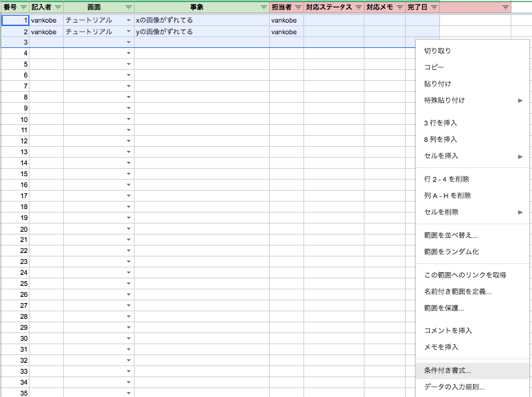Select 行 2 - 4 を削除 entry
532x397 pixels.
pos(472,179)
